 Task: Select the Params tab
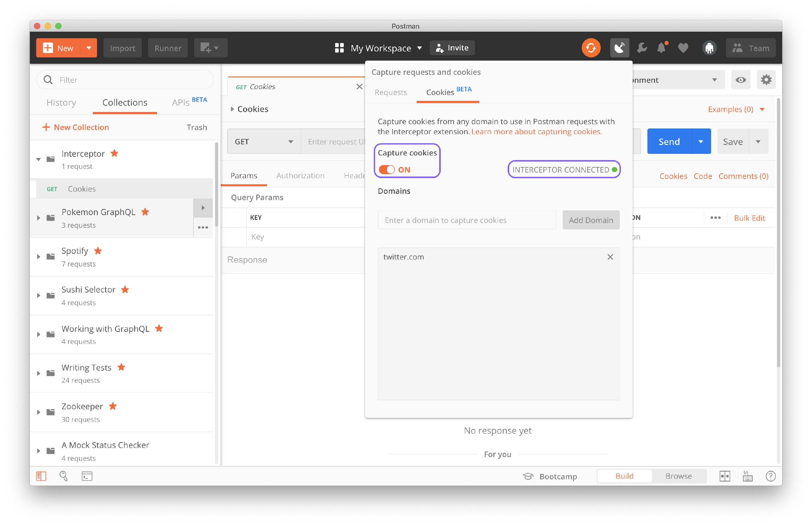(244, 175)
